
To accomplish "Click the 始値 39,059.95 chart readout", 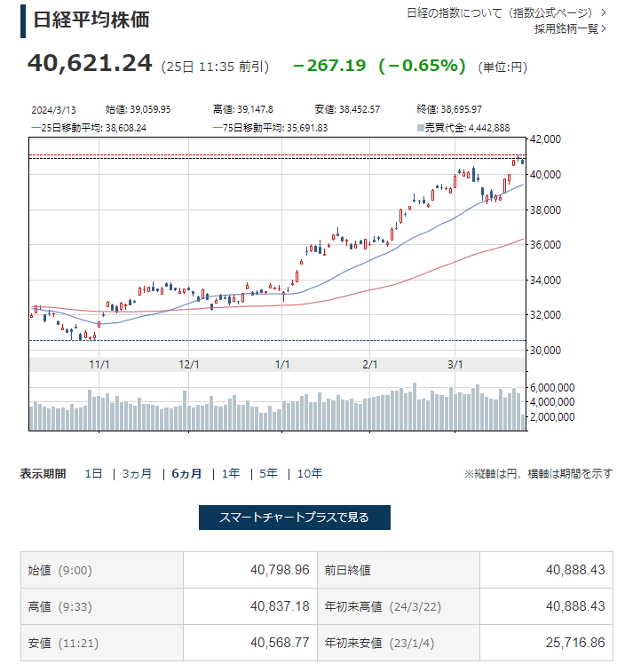I will [138, 109].
